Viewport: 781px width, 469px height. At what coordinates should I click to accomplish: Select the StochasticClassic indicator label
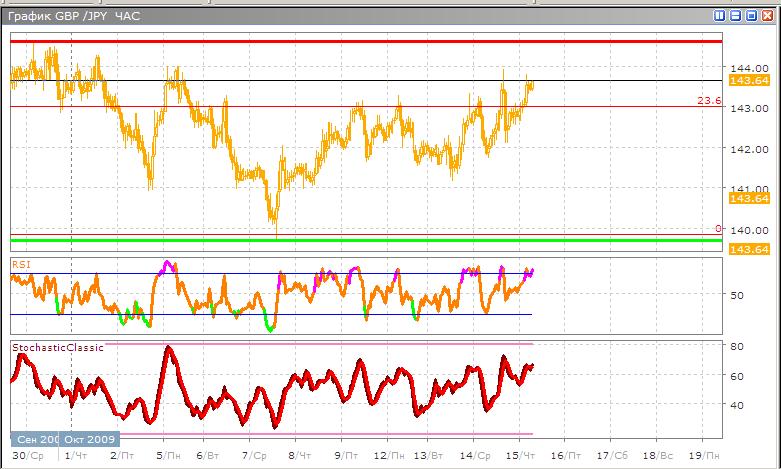58,348
